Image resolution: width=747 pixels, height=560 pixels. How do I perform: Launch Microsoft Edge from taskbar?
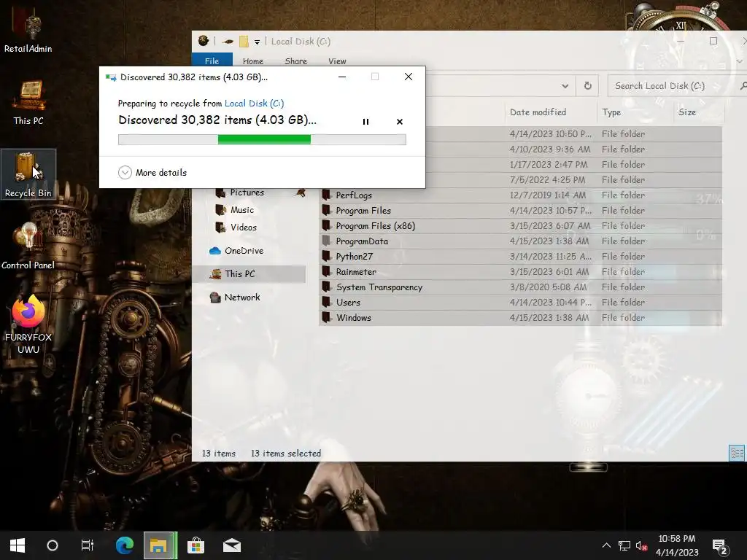tap(125, 545)
